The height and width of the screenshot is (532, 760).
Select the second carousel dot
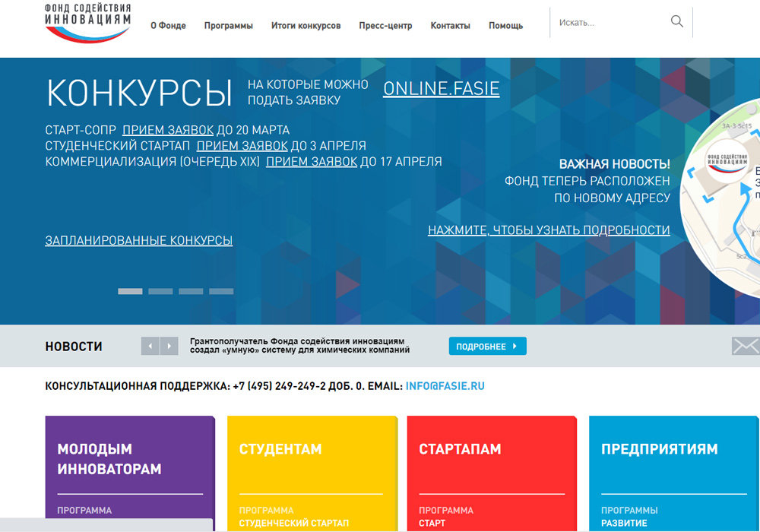[x=160, y=291]
